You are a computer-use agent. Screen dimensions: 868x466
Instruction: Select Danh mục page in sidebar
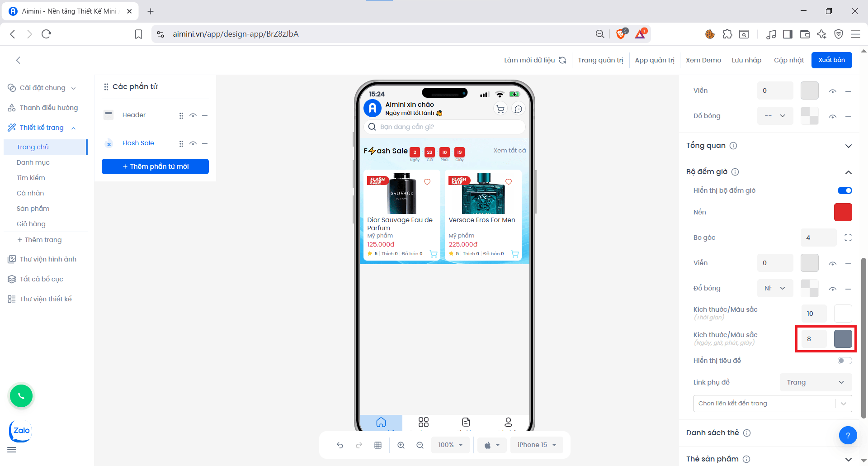[33, 162]
